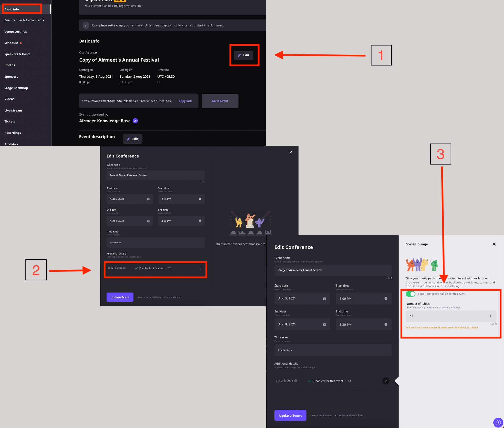The height and width of the screenshot is (428, 504).
Task: Click Social lounge info icon, lower-right dialog
Action: [x=296, y=381]
